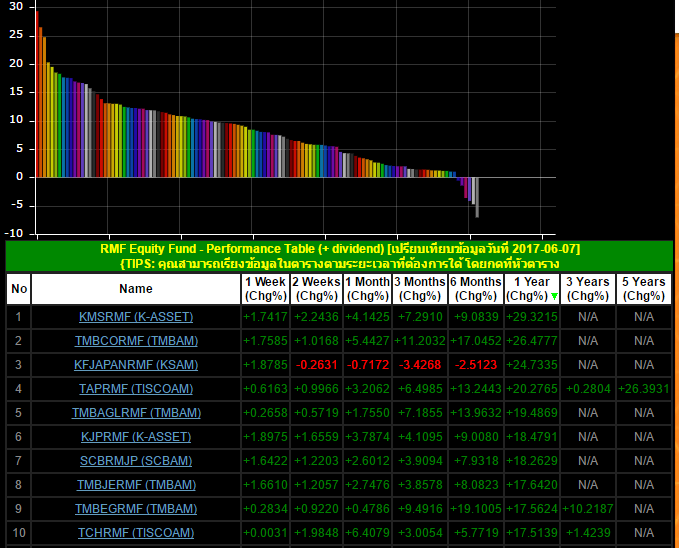Open the TMBAGLRMF (TMBAM) fund link

point(136,413)
